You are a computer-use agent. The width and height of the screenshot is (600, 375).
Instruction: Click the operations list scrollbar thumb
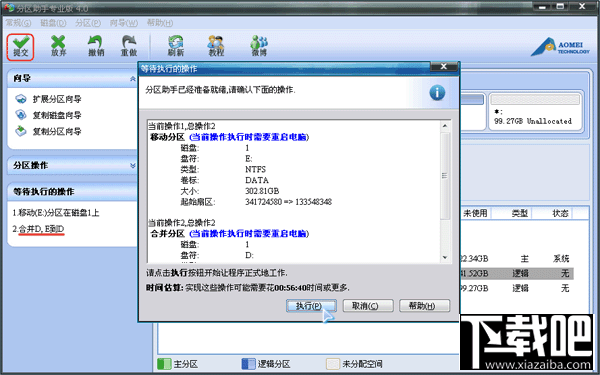click(x=445, y=176)
